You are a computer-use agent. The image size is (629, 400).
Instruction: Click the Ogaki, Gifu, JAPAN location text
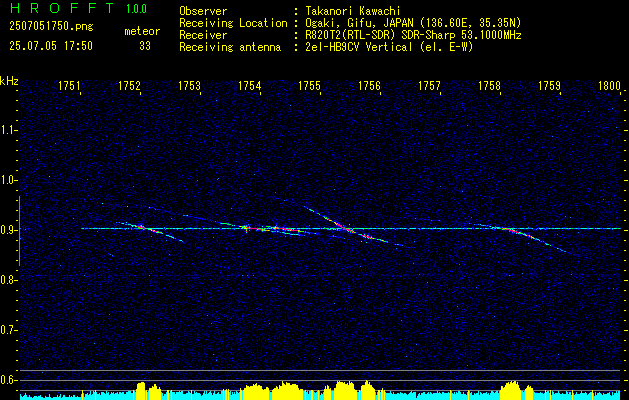(413, 23)
